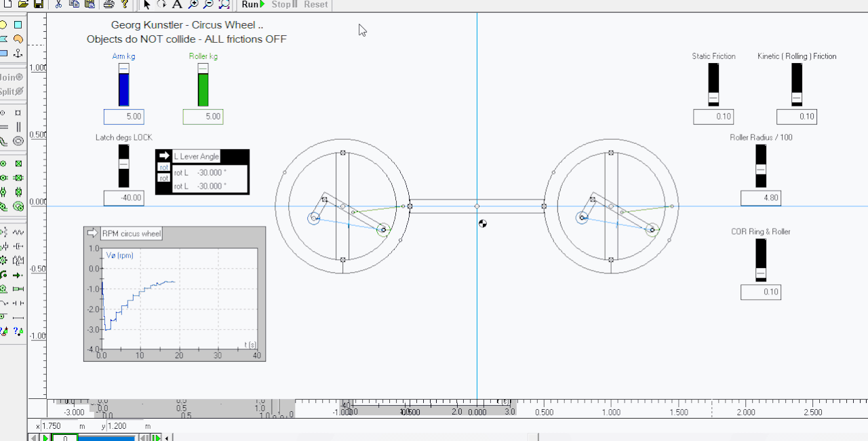
Task: Select the Rotate tool
Action: click(x=161, y=4)
